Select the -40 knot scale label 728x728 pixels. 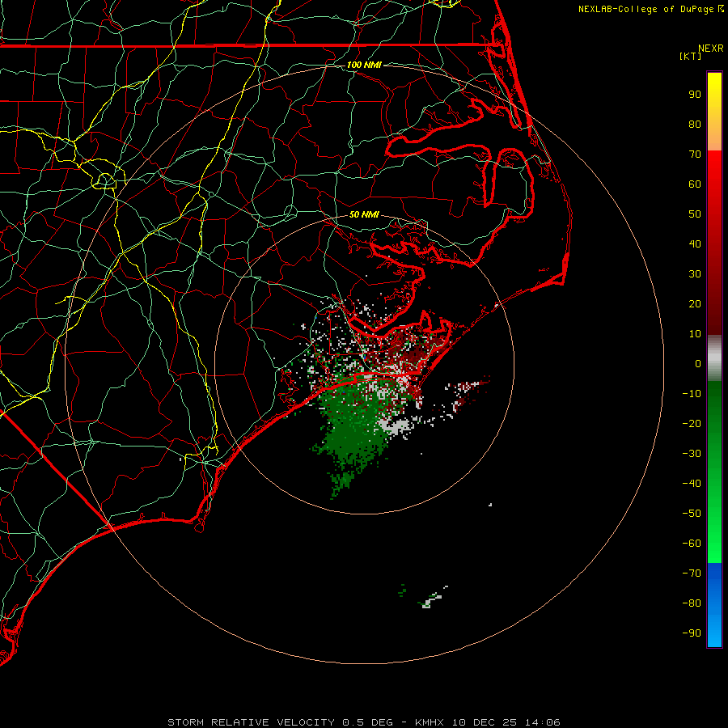tap(692, 484)
